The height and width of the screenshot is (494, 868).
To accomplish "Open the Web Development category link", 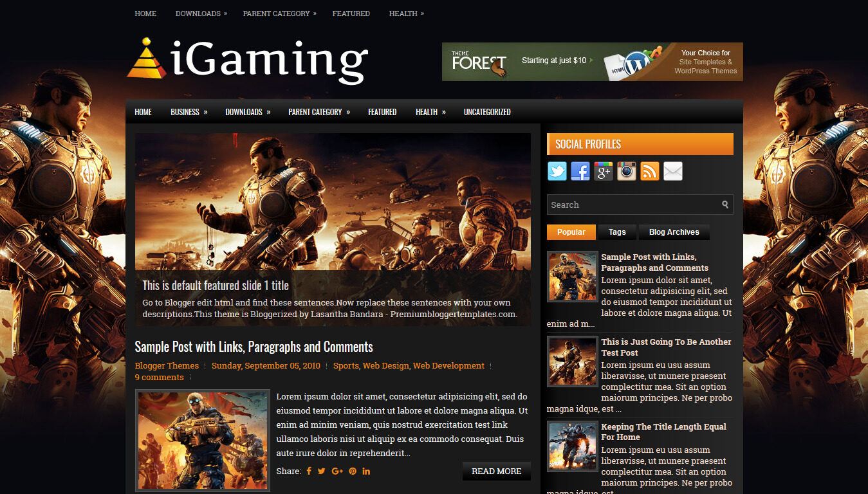I will tap(448, 365).
